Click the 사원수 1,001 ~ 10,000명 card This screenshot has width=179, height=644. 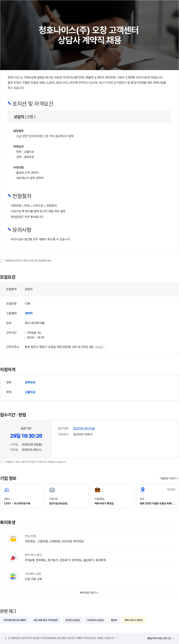point(21,496)
